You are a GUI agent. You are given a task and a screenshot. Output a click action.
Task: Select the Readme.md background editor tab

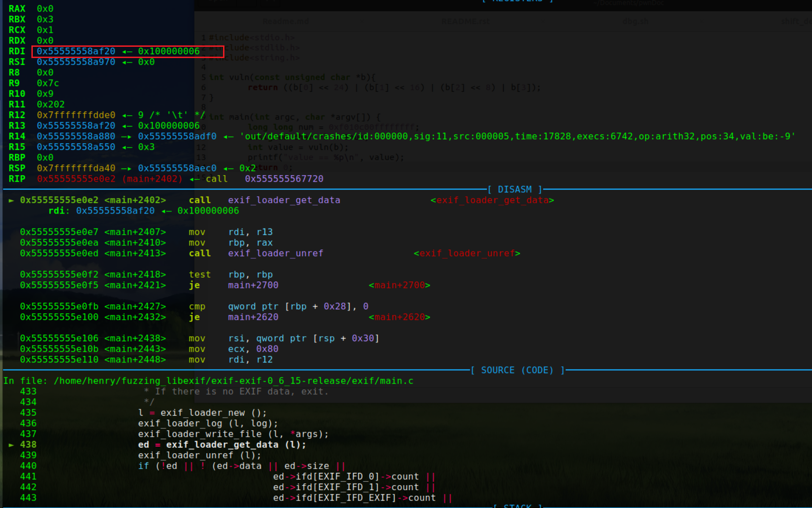click(x=285, y=22)
